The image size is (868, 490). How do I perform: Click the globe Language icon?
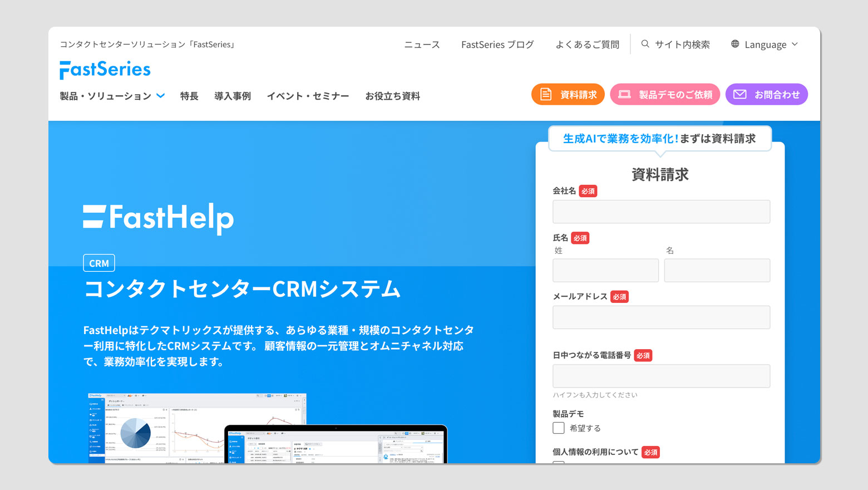click(735, 44)
